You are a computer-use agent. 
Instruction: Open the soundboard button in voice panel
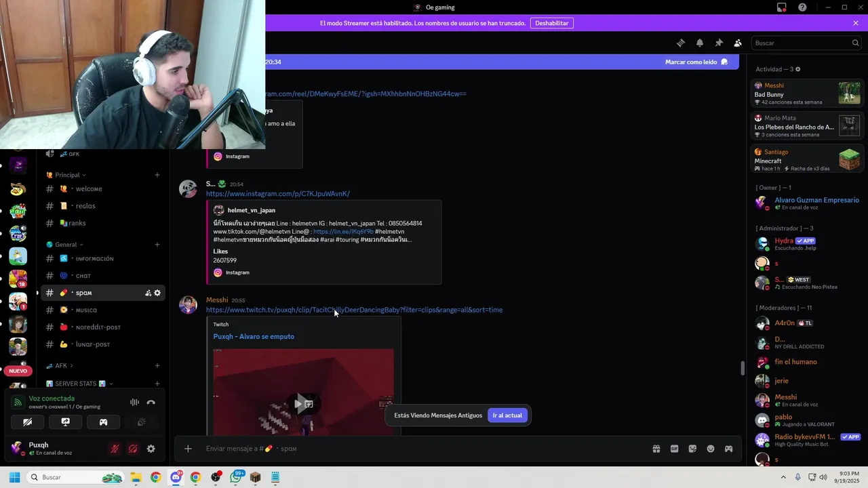pos(141,422)
